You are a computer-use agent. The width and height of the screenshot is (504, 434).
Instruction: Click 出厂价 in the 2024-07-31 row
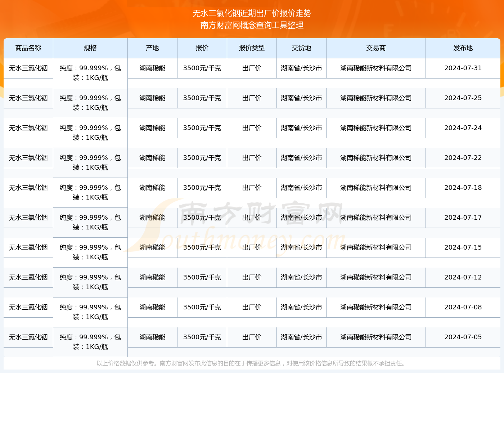click(x=252, y=68)
